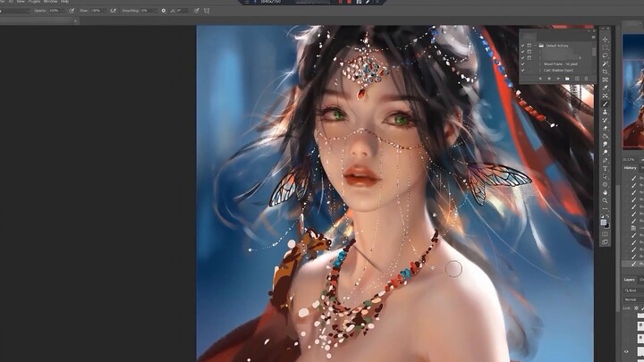Switch to the Layers panel tab

click(630, 280)
